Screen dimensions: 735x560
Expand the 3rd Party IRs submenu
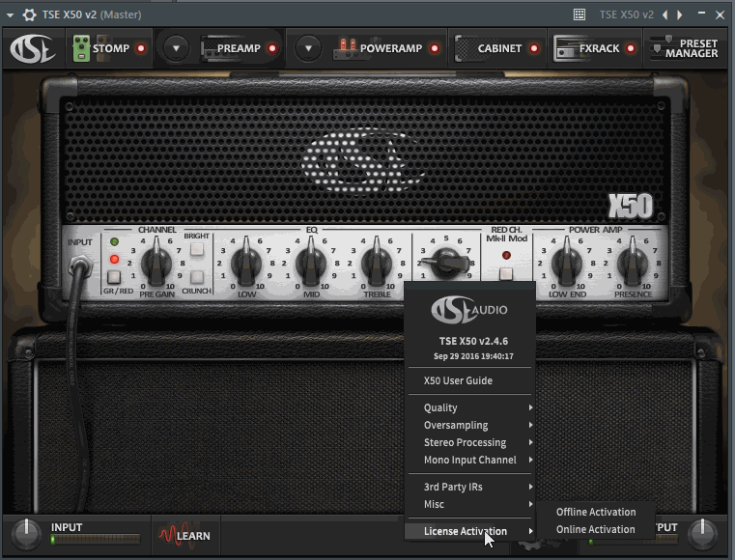(469, 487)
